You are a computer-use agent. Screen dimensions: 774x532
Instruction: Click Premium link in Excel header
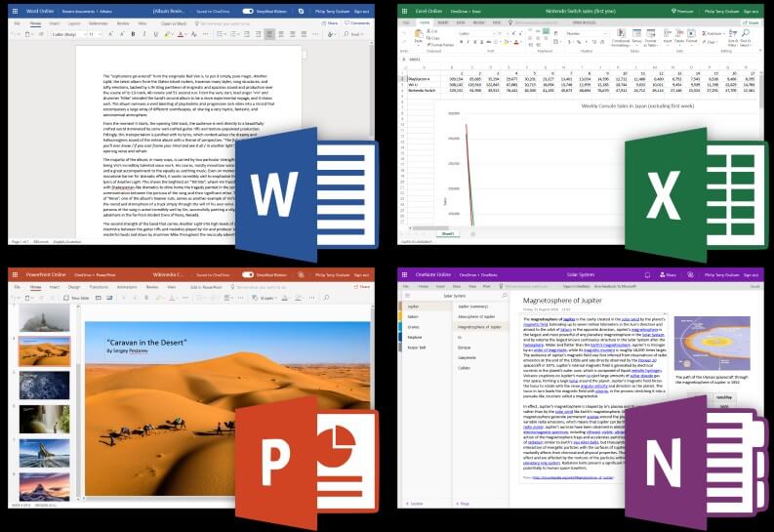[680, 11]
